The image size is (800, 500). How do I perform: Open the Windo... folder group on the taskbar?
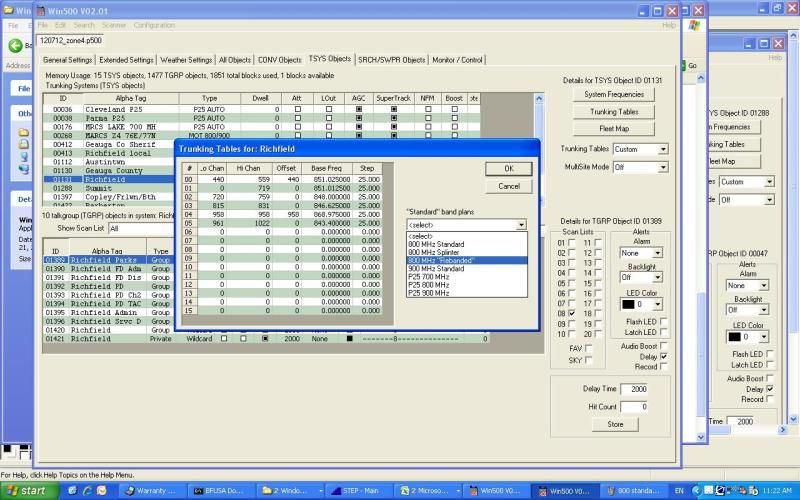289,491
